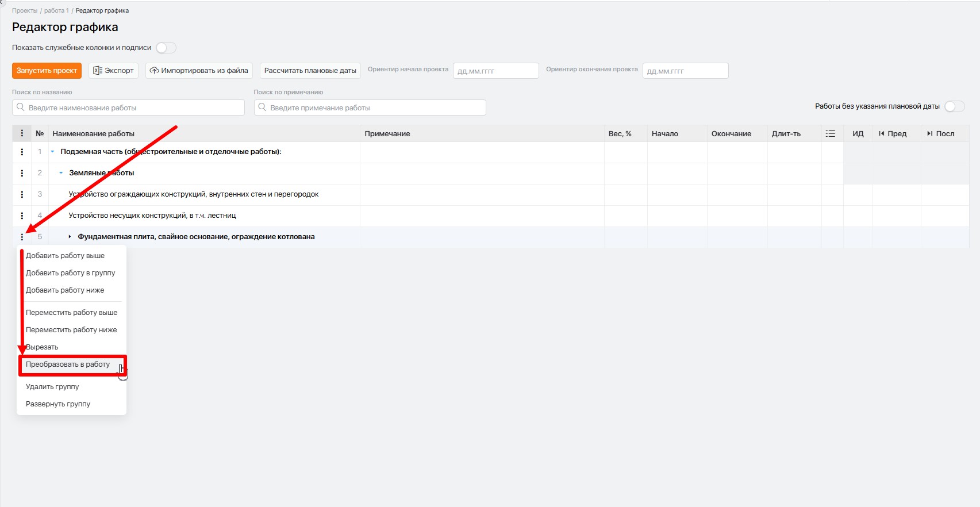Open row 3 three-dot actions menu
Viewport: 980px width, 507px height.
22,194
